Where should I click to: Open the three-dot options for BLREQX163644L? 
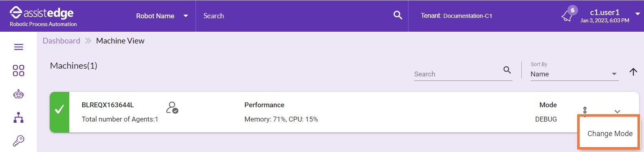[585, 111]
